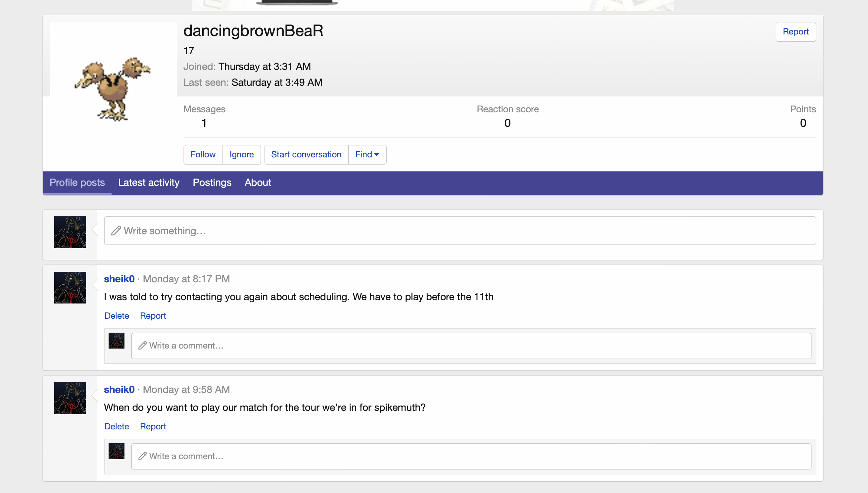Click the Joined Thursday at 3:31 AM date
This screenshot has width=868, height=493.
click(x=265, y=66)
